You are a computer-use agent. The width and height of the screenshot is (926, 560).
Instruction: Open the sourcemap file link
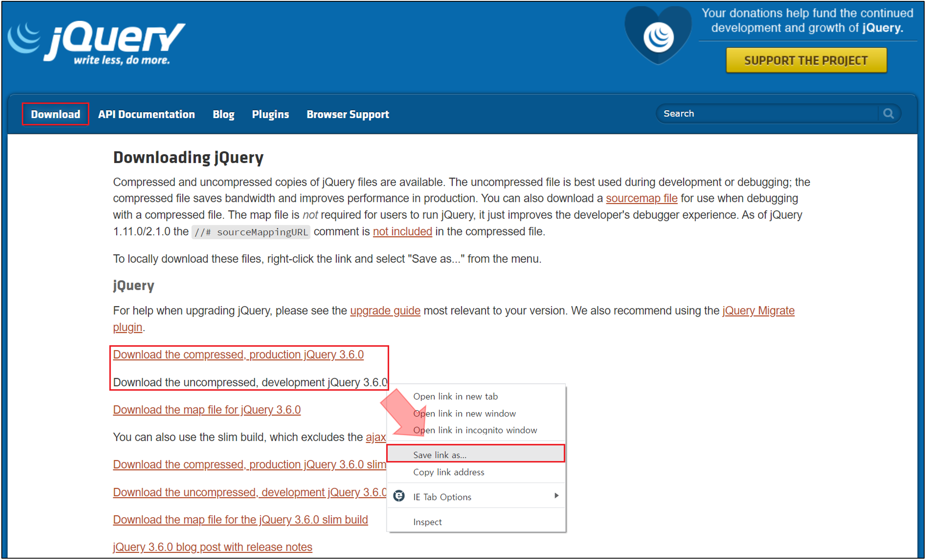pyautogui.click(x=641, y=199)
